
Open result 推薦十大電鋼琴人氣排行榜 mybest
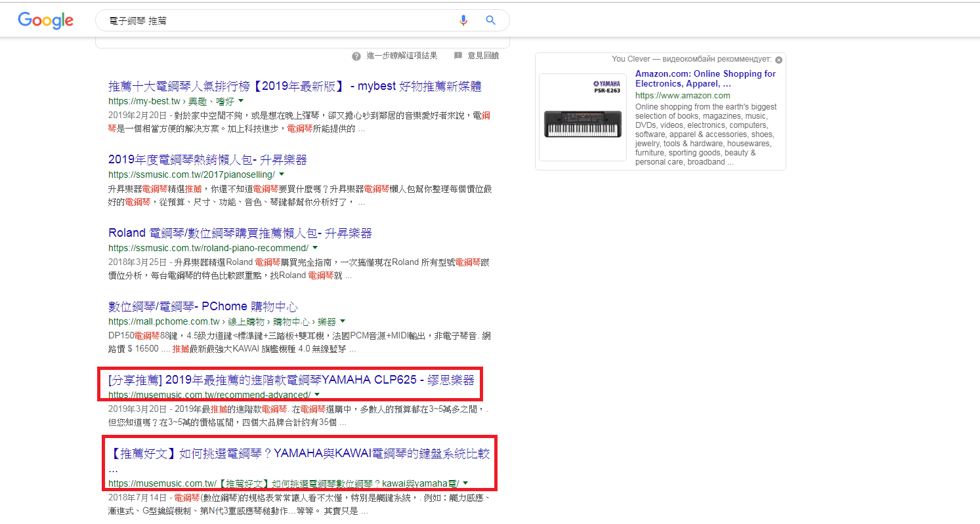[x=295, y=87]
